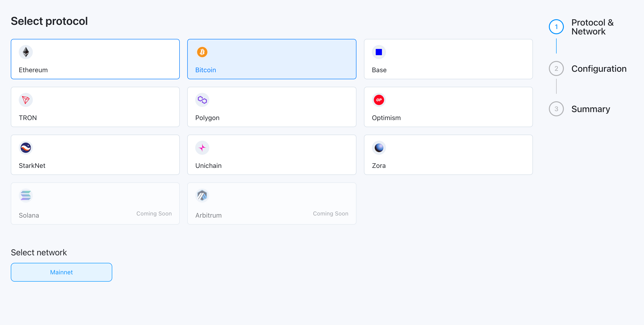The image size is (644, 325).
Task: Click the Solana Coming Soon card
Action: point(95,203)
